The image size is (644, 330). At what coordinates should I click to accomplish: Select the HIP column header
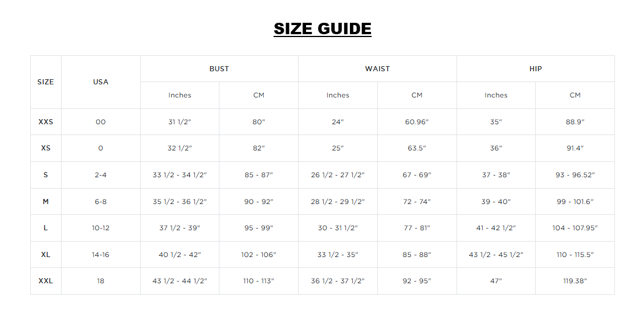point(536,68)
